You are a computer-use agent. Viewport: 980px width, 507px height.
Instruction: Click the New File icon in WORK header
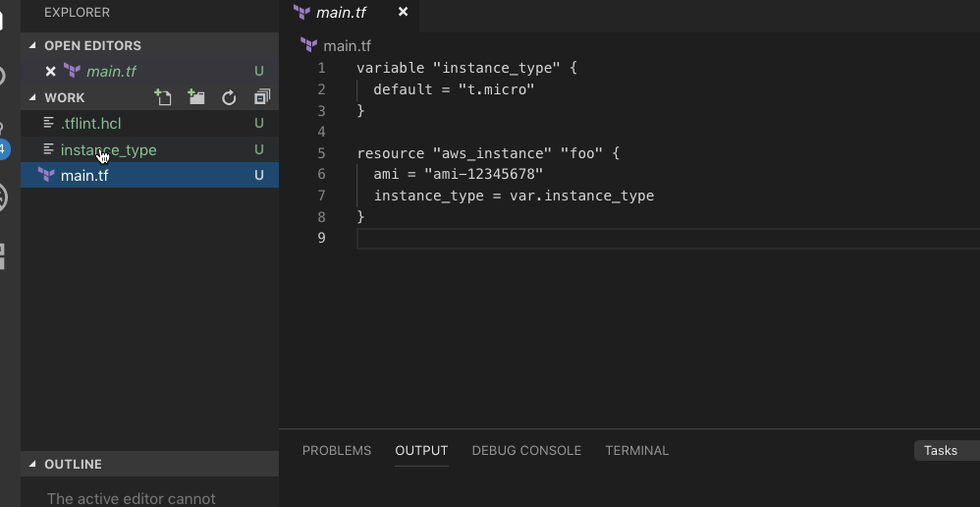164,97
